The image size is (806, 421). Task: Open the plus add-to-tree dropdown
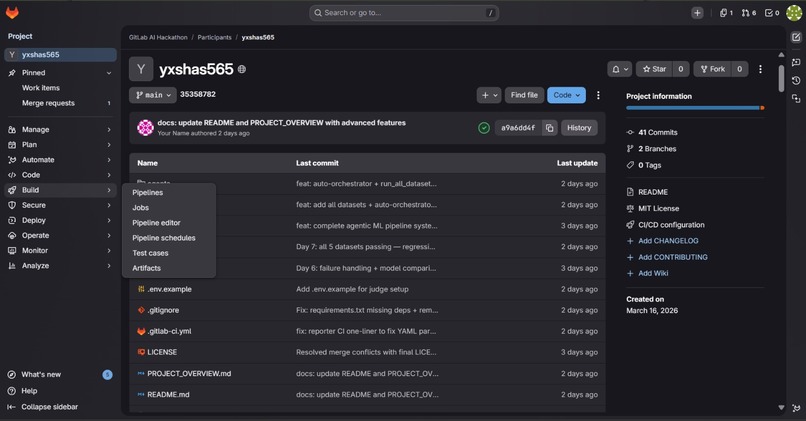pyautogui.click(x=489, y=95)
